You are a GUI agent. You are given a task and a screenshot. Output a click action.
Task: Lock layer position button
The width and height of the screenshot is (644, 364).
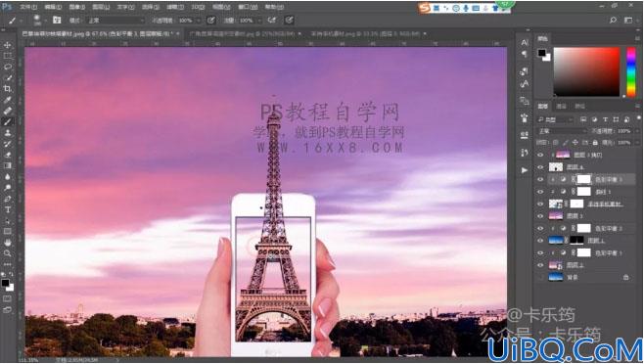(x=575, y=143)
